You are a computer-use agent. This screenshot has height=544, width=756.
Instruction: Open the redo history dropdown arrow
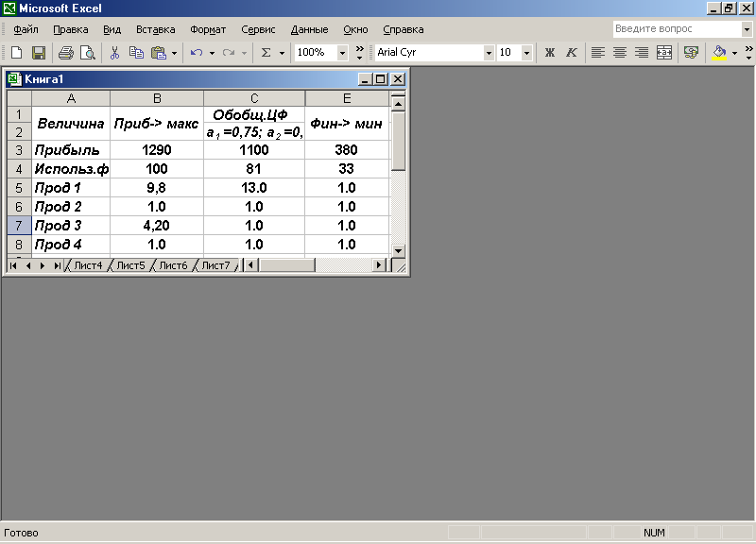click(x=244, y=53)
